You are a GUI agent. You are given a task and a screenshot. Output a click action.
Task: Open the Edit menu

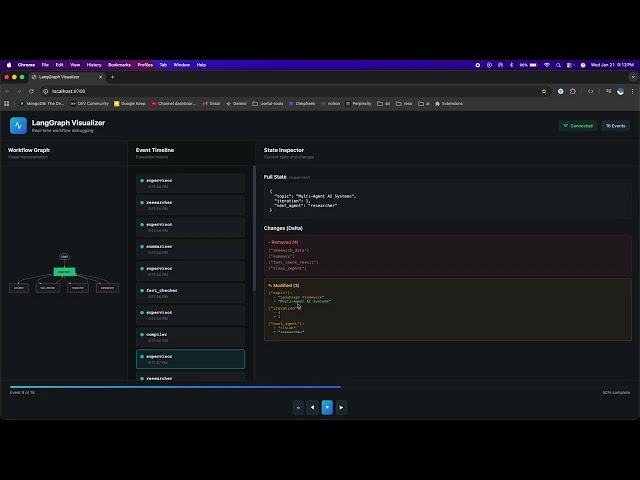(60, 65)
